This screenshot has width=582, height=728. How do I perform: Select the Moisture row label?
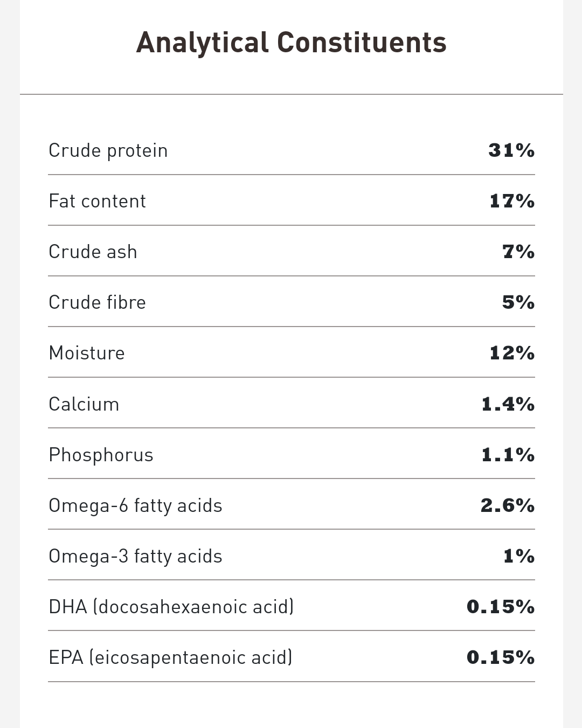(x=87, y=353)
